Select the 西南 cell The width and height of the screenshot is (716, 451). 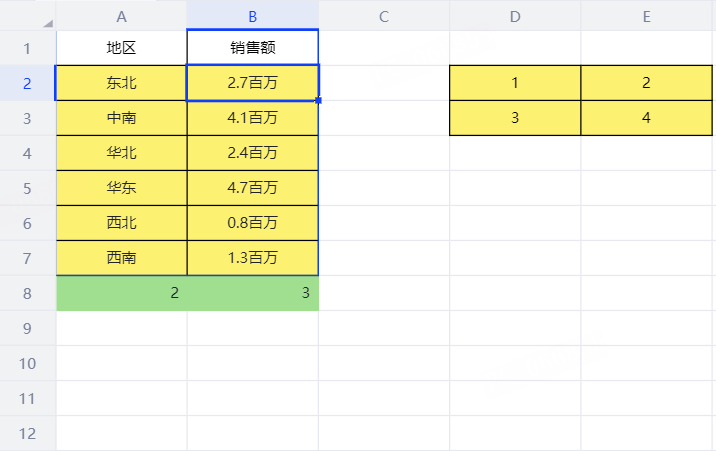pos(121,258)
